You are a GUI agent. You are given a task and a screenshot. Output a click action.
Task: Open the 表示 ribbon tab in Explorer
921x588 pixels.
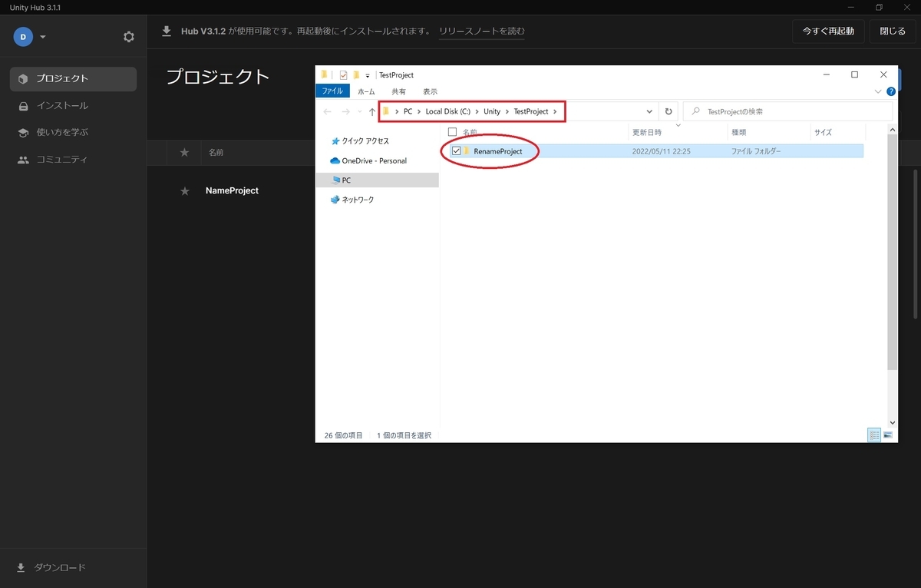(x=431, y=91)
